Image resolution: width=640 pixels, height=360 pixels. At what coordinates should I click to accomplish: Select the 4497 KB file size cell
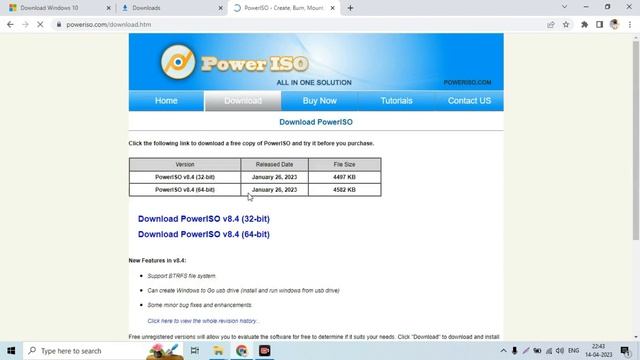(x=344, y=177)
